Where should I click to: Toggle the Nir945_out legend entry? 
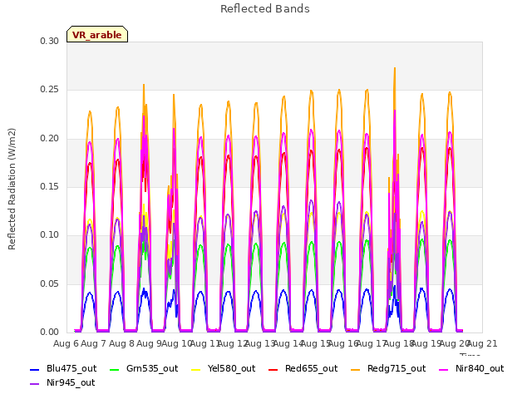coord(62,382)
